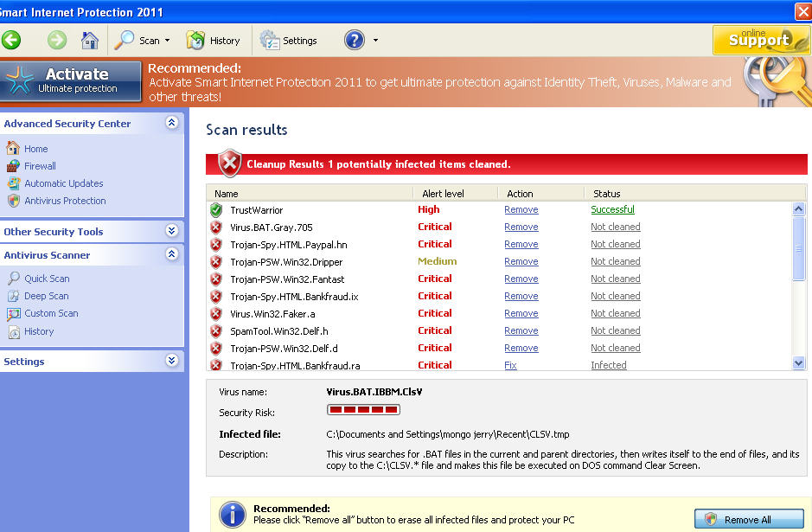This screenshot has height=532, width=812.
Task: Click Remove link for Trojan-Spy.HTML.Bankfraud.ix
Action: point(521,296)
